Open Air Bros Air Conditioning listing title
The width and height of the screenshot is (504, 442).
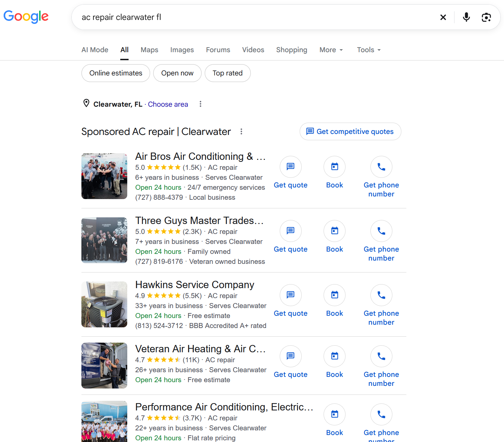[x=200, y=156]
